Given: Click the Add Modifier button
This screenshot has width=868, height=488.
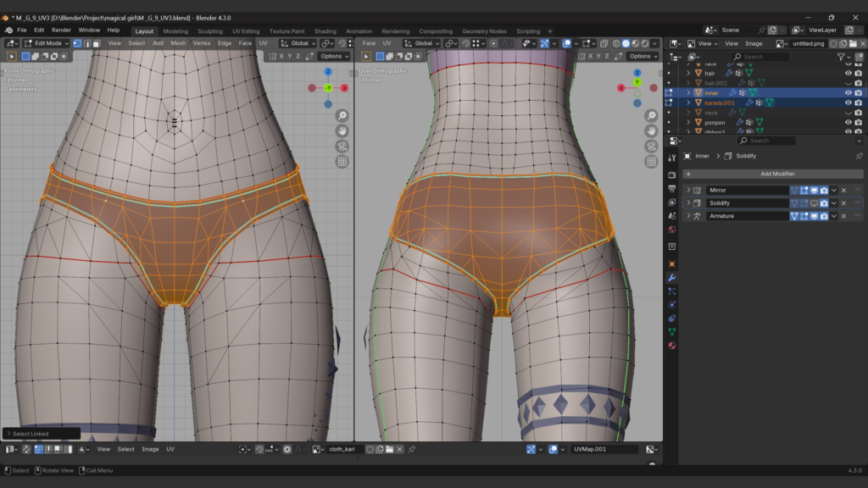Looking at the screenshot, I should click(x=776, y=174).
